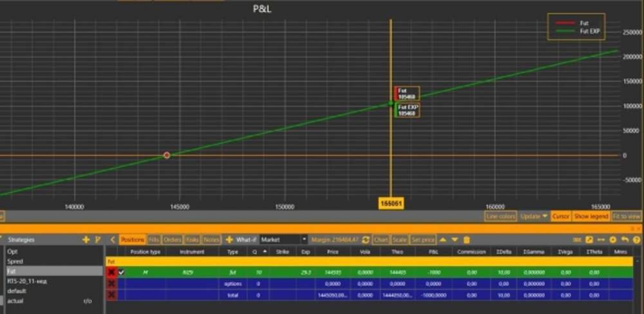The image size is (644, 314).
Task: Collapse the panel with the left chevron
Action: pos(113,239)
